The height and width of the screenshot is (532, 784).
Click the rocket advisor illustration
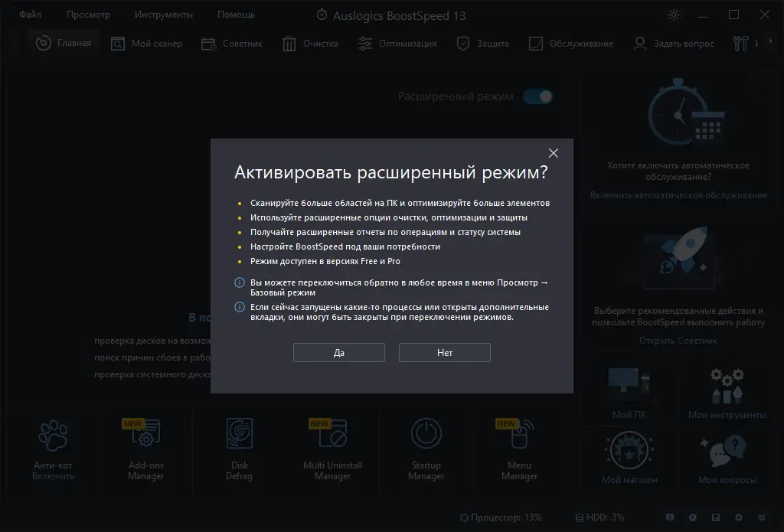pos(678,258)
